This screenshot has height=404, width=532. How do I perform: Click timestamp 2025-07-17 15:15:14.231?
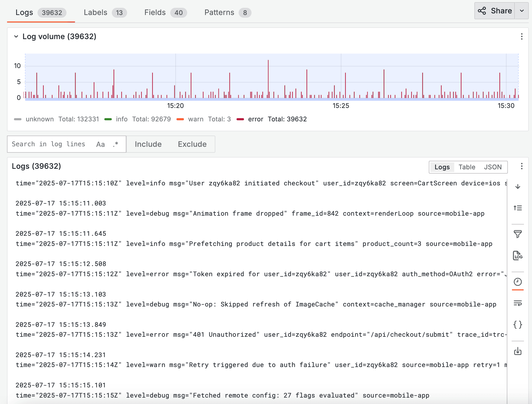tap(61, 355)
